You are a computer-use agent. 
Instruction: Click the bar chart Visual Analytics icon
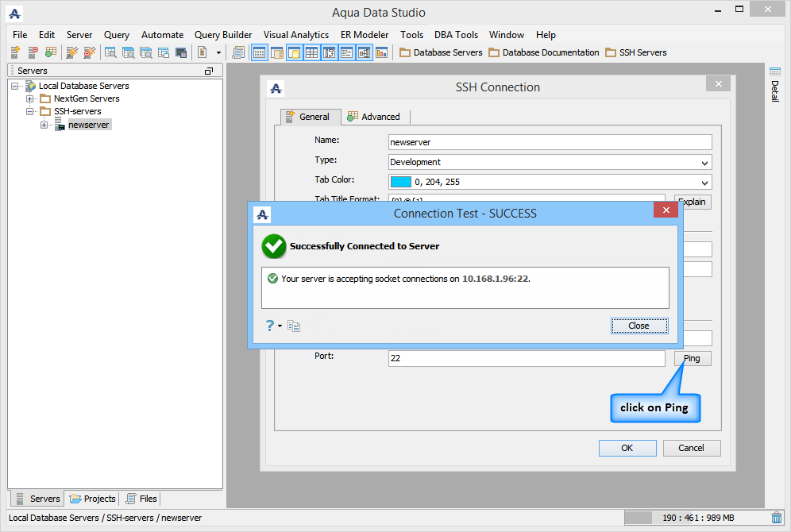coord(382,52)
